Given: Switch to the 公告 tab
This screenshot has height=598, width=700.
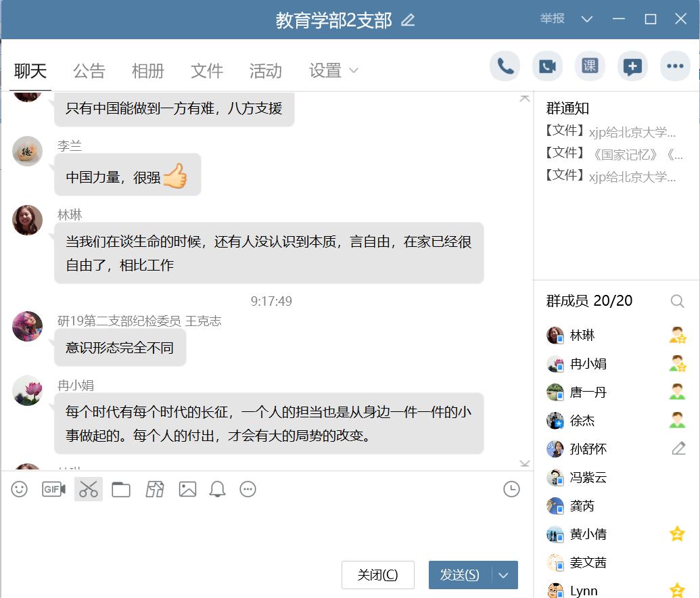Looking at the screenshot, I should pyautogui.click(x=89, y=70).
